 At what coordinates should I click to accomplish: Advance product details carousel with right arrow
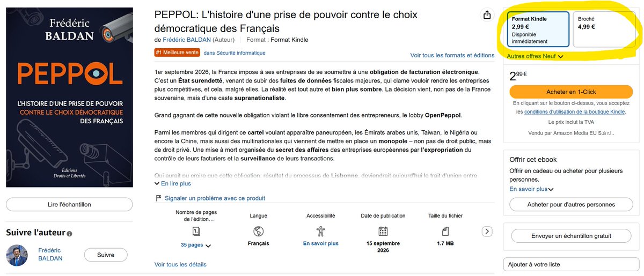coord(487,232)
